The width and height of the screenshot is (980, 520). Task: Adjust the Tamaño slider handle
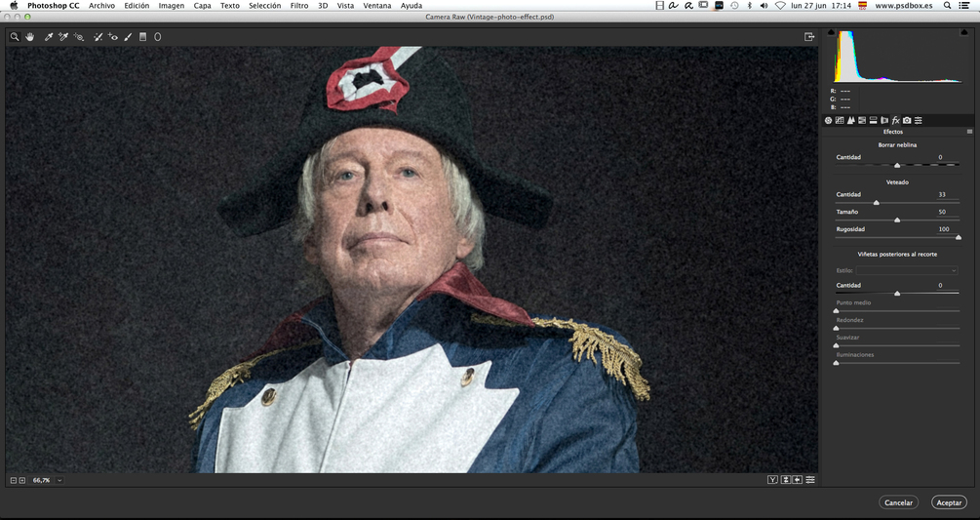pos(897,220)
